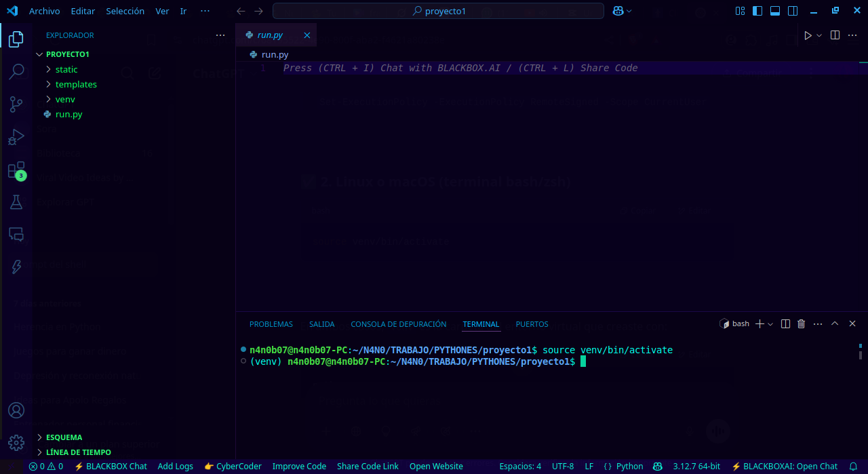Click the proyecto1 command center search box

click(438, 11)
